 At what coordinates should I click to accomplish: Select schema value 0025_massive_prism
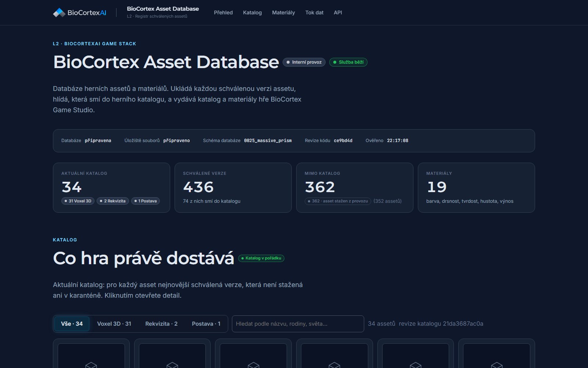pos(268,141)
